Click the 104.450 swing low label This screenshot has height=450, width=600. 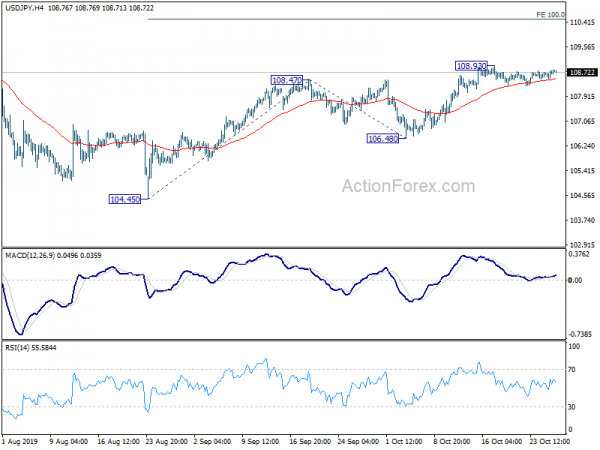(126, 199)
